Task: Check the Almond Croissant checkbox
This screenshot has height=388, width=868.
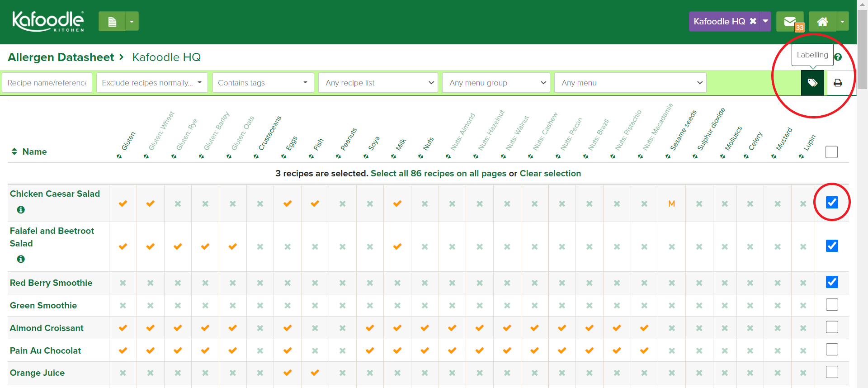Action: pyautogui.click(x=832, y=327)
